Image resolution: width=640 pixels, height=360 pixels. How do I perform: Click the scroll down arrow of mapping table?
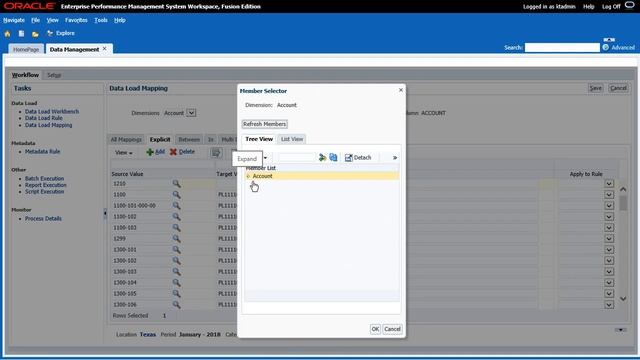pos(623,299)
